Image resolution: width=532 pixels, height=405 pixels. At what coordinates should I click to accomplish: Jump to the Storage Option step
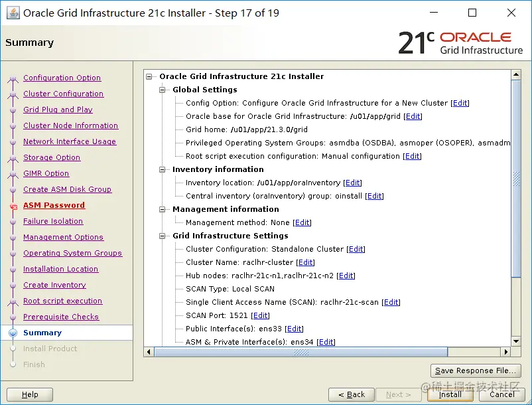[52, 157]
